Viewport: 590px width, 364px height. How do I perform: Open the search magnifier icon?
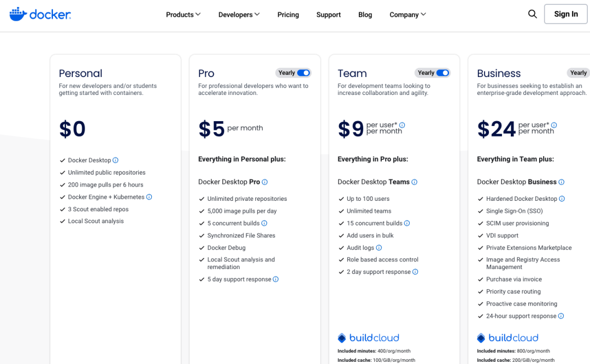[533, 14]
